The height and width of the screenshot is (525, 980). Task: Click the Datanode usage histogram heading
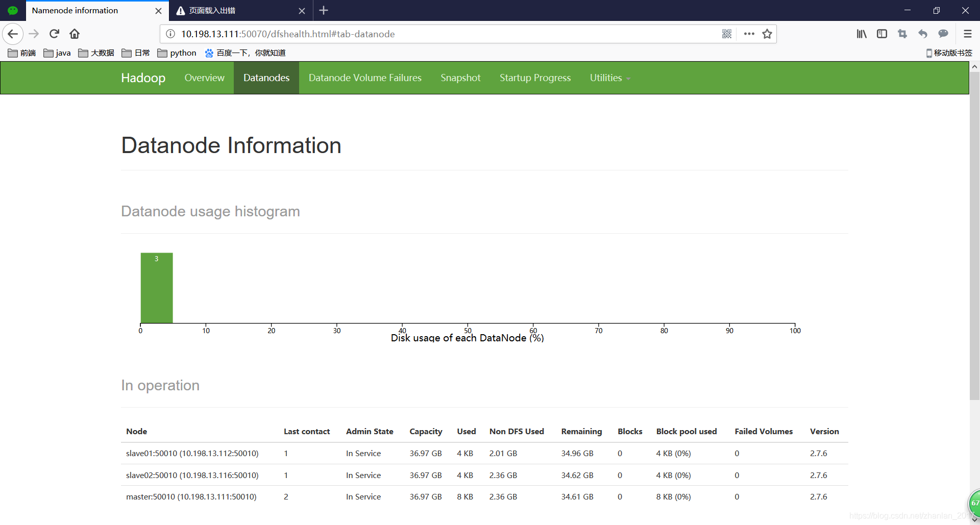tap(210, 211)
